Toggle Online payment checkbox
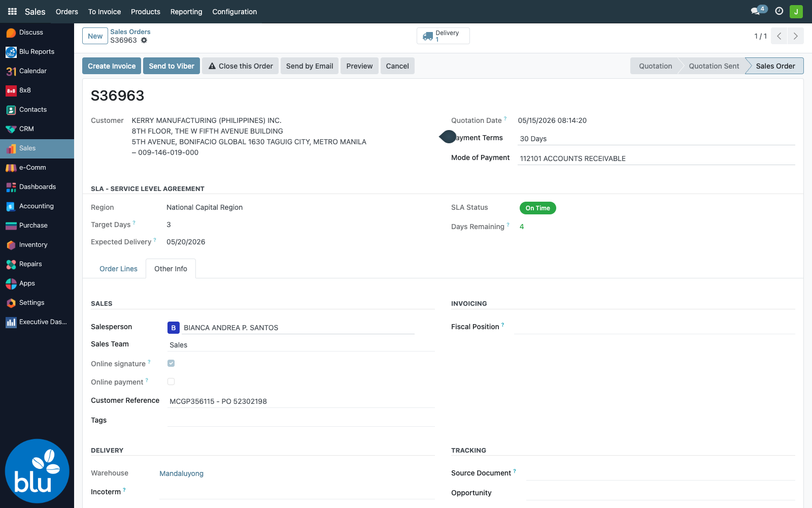Screen dimensions: 812x508 click(171, 382)
